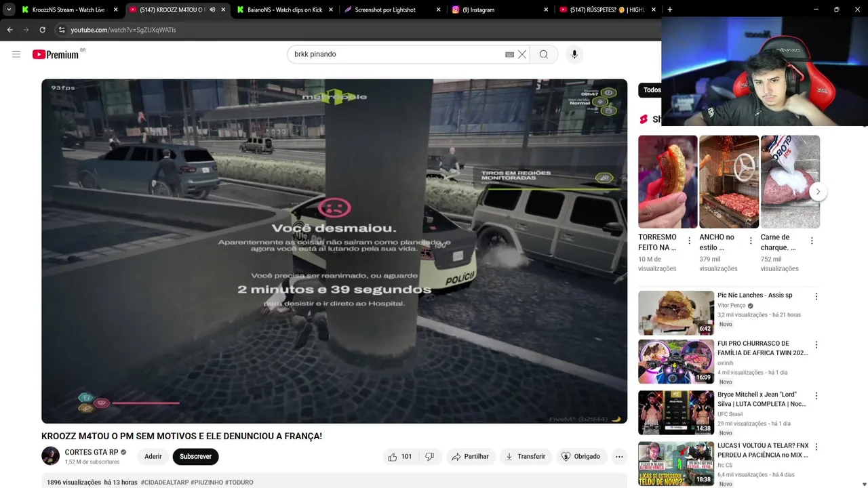Open FUI PRO CHURRASCO video thumbnail
Image resolution: width=868 pixels, height=488 pixels.
pos(676,362)
